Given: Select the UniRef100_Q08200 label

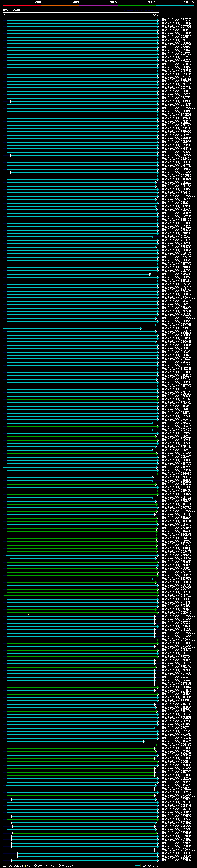Looking at the screenshot, I should (x=177, y=826).
